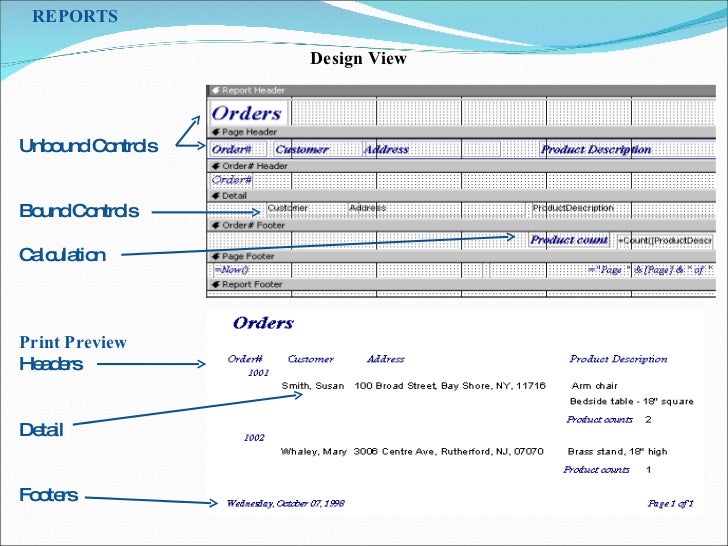Click the date Wednesday, October 07, 1998
Image resolution: width=728 pixels, height=546 pixels.
coord(286,503)
